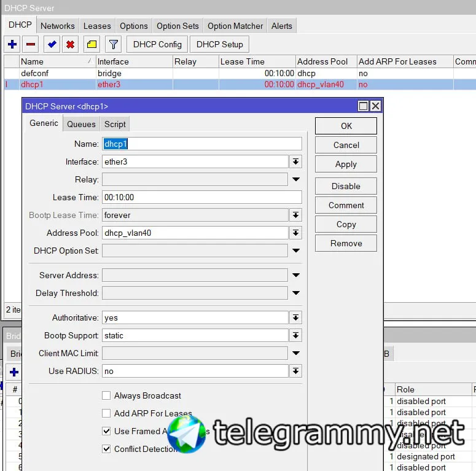This screenshot has width=476, height=471.
Task: Click the Bootp Support field showing static
Action: point(195,335)
